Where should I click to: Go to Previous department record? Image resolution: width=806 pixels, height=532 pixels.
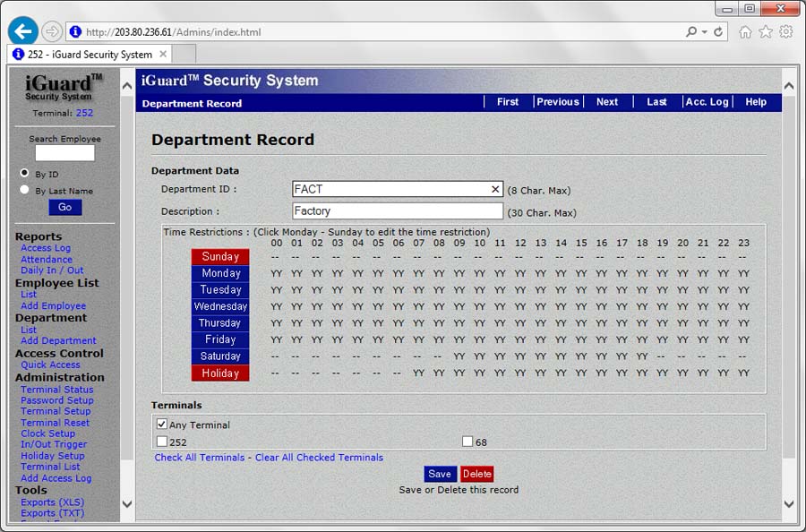[x=558, y=102]
